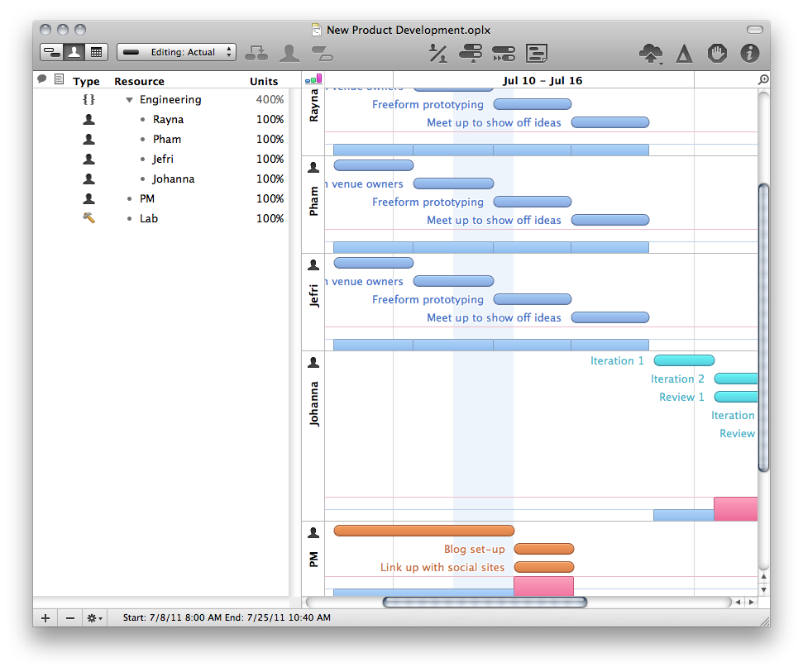
Task: Click the violations stop-hand icon
Action: (x=717, y=54)
